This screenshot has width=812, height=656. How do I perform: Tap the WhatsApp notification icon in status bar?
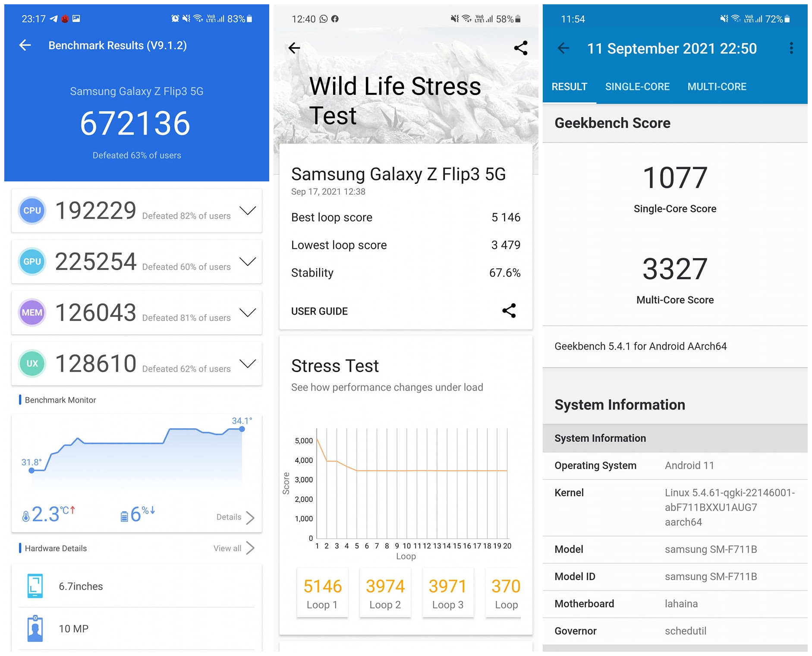click(x=324, y=19)
